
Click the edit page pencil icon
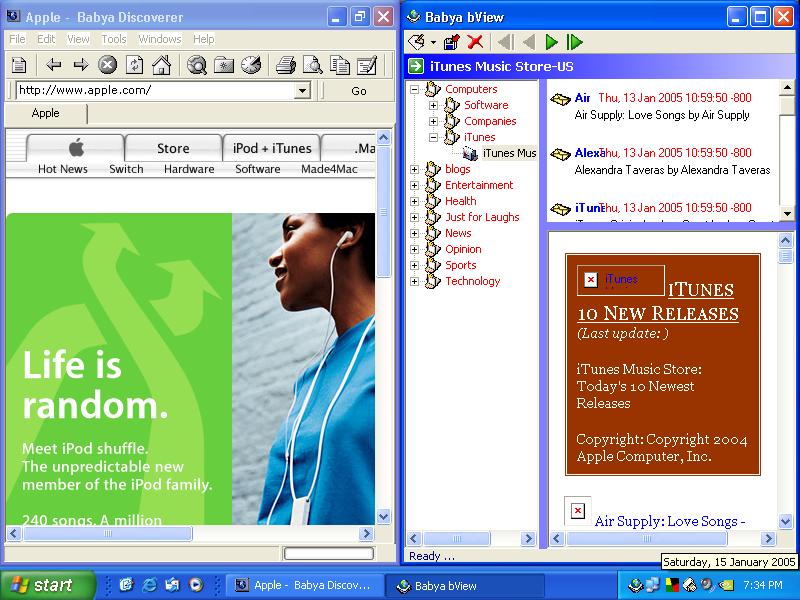click(x=367, y=65)
